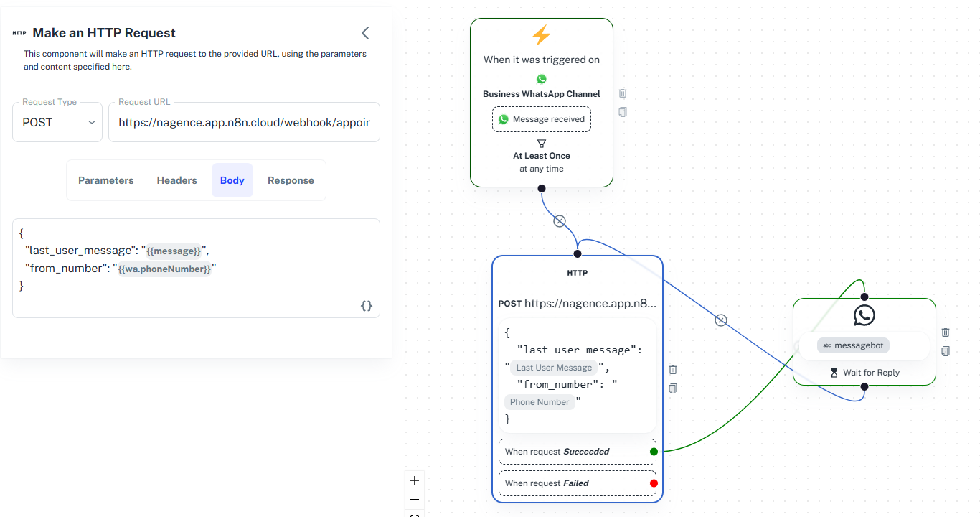
Task: Delete the WhatsApp message node
Action: [x=946, y=332]
